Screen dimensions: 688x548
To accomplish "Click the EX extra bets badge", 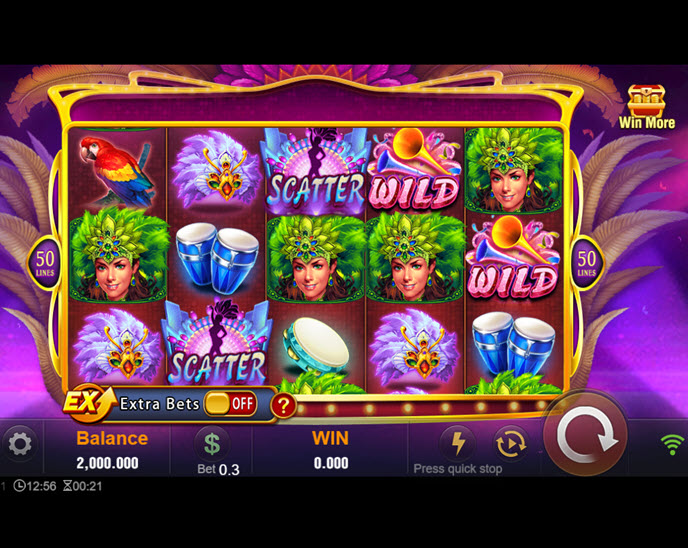I will tap(87, 401).
